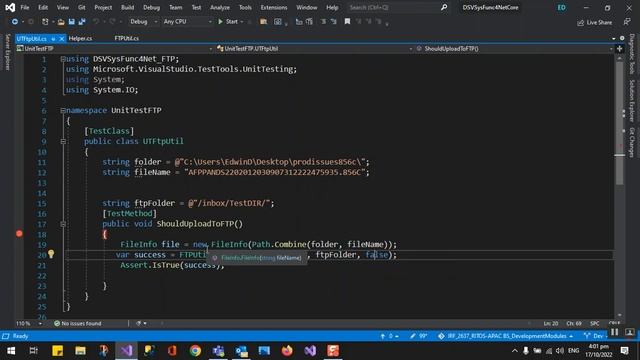Open the Analyze menu
The width and height of the screenshot is (640, 360).
click(x=220, y=7)
